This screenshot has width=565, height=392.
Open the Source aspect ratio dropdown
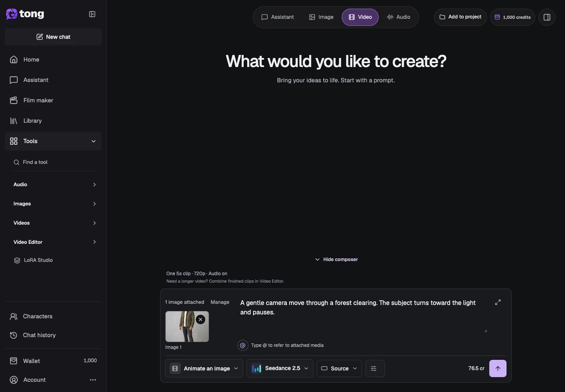tap(339, 368)
